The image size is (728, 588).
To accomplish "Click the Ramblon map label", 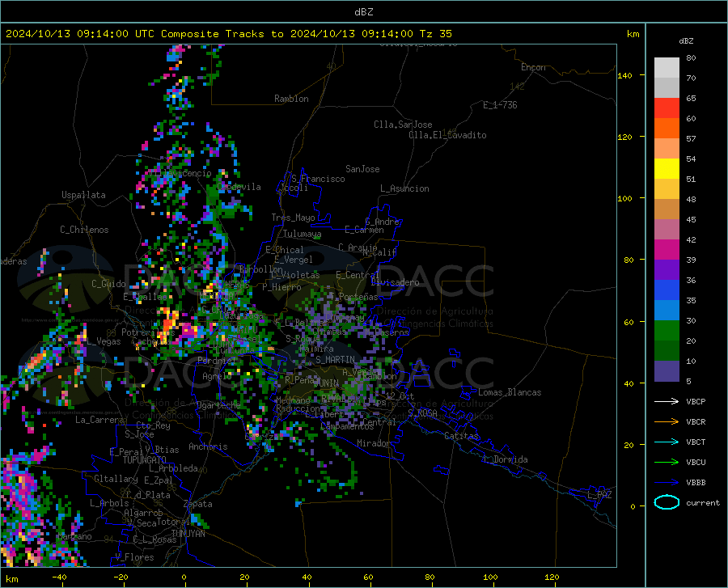I will (x=291, y=99).
